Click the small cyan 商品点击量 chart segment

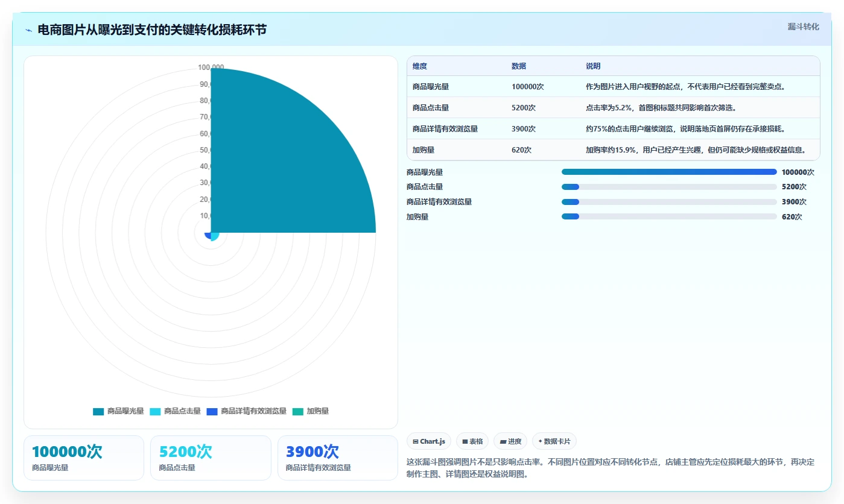click(x=215, y=236)
